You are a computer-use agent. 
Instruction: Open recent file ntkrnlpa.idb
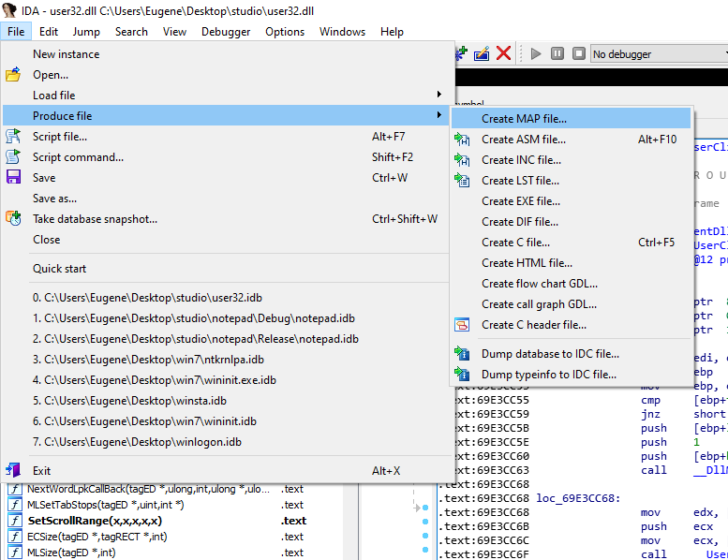(x=226, y=359)
